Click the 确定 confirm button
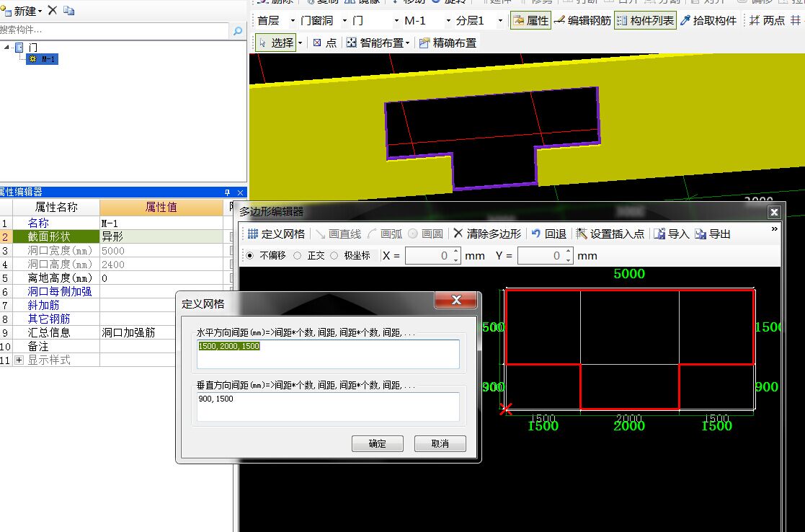Screen dimensions: 805x532 coord(378,443)
